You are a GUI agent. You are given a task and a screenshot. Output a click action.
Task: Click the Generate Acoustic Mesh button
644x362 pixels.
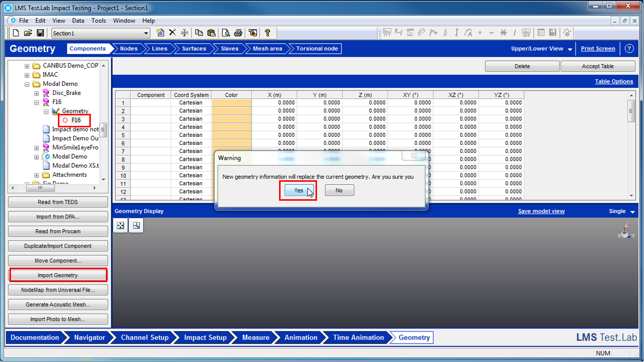[x=58, y=305]
